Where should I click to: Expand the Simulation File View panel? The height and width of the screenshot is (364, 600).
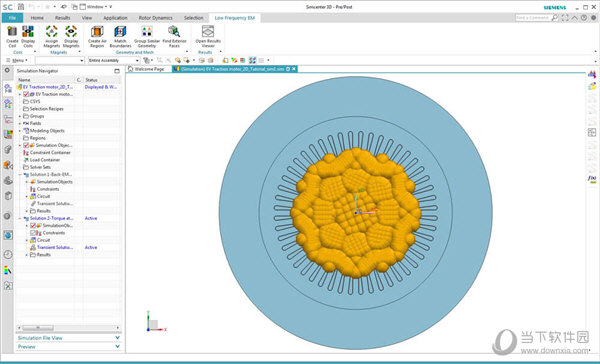coord(117,338)
